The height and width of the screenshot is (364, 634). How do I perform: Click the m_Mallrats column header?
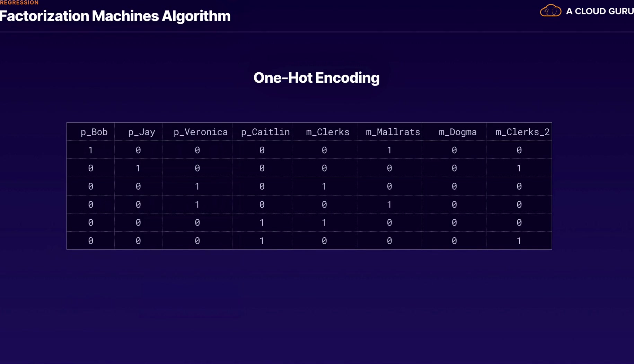(x=393, y=132)
